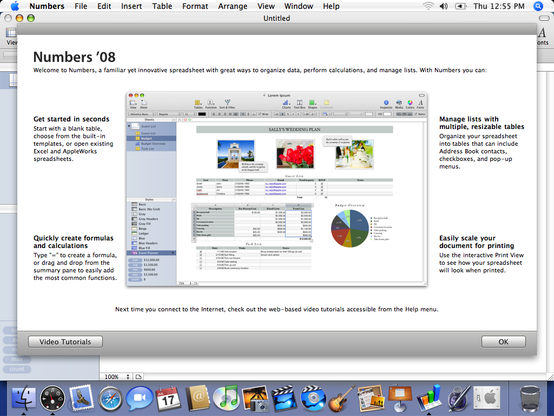This screenshot has height=416, width=554.
Task: Click the menu bar clock
Action: [499, 6]
